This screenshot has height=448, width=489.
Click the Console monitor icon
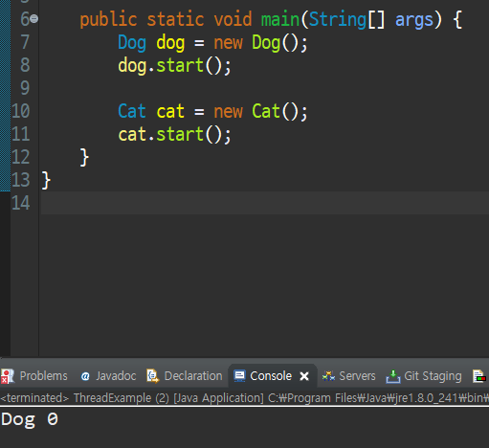click(x=239, y=376)
